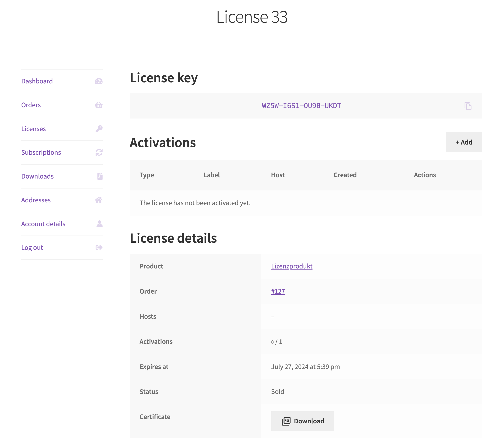Viewport: 504px width, 447px height.
Task: Click the Hosts row label
Action: click(x=148, y=316)
